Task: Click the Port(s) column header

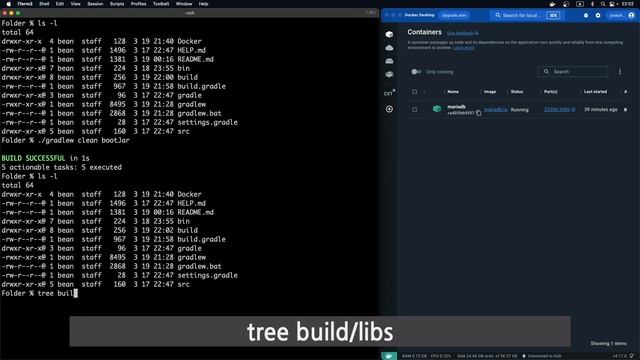Action: (x=551, y=92)
